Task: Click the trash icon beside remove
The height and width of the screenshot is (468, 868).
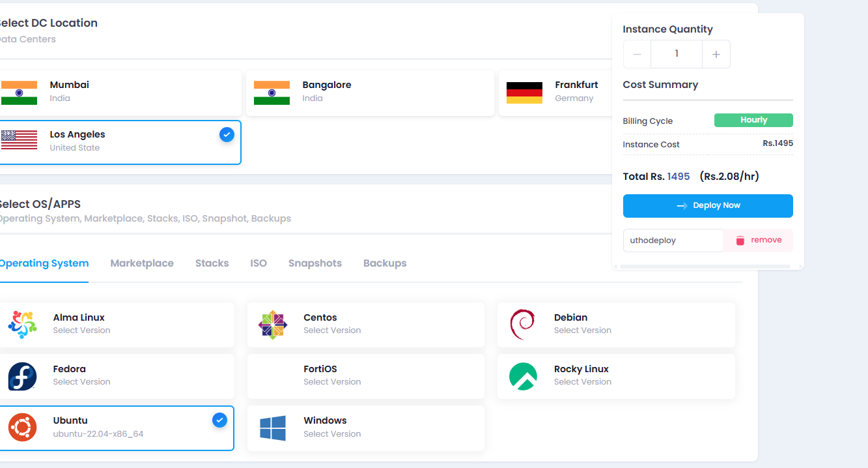Action: coord(740,241)
